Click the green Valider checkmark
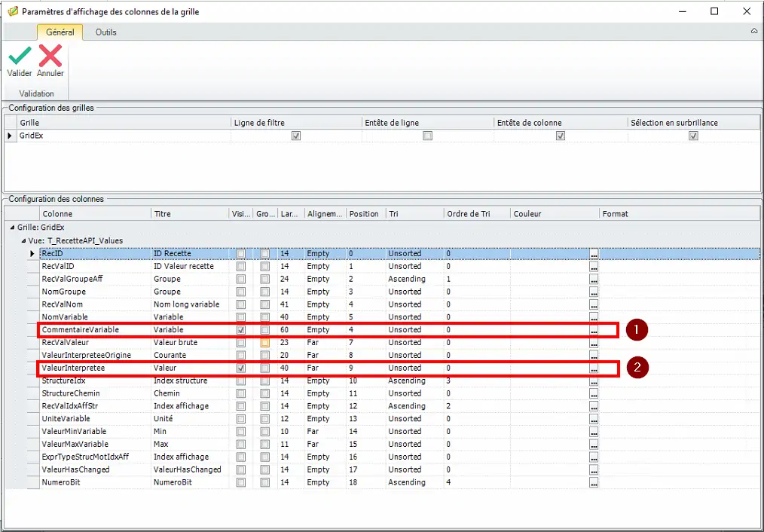 pyautogui.click(x=20, y=56)
